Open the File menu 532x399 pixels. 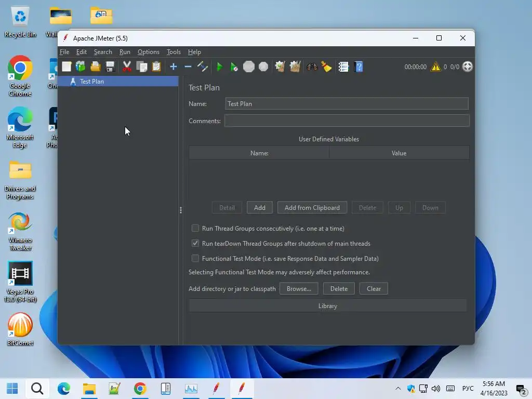click(64, 52)
